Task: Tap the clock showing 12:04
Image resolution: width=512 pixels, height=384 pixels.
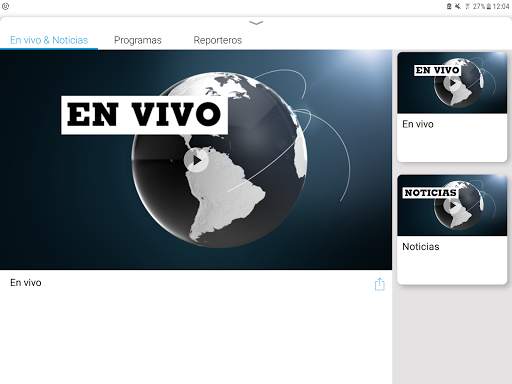Action: [x=501, y=6]
